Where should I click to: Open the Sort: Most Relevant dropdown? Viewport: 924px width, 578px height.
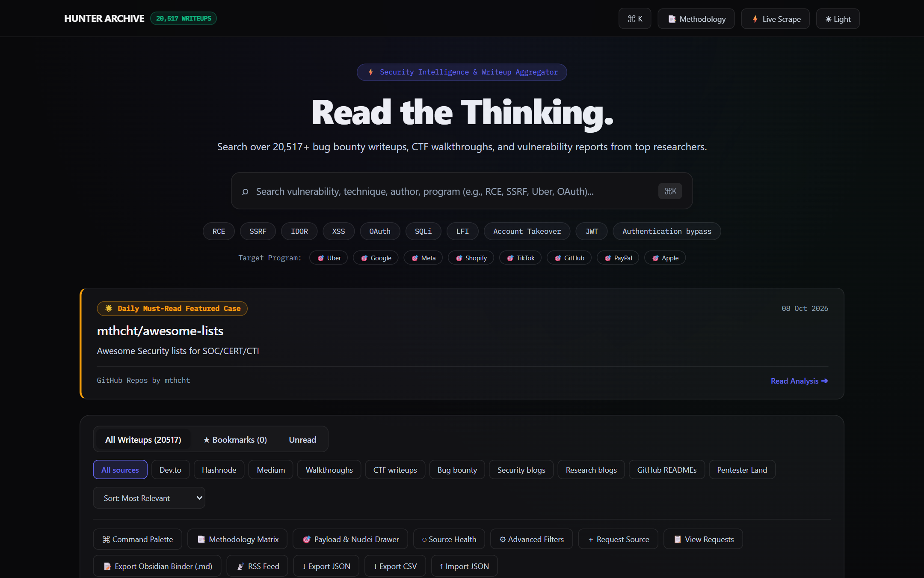[x=149, y=498]
